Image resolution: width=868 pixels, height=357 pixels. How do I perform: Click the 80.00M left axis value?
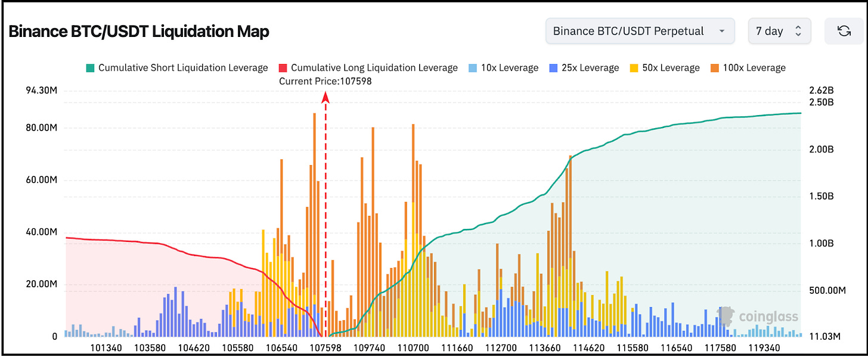pyautogui.click(x=41, y=128)
